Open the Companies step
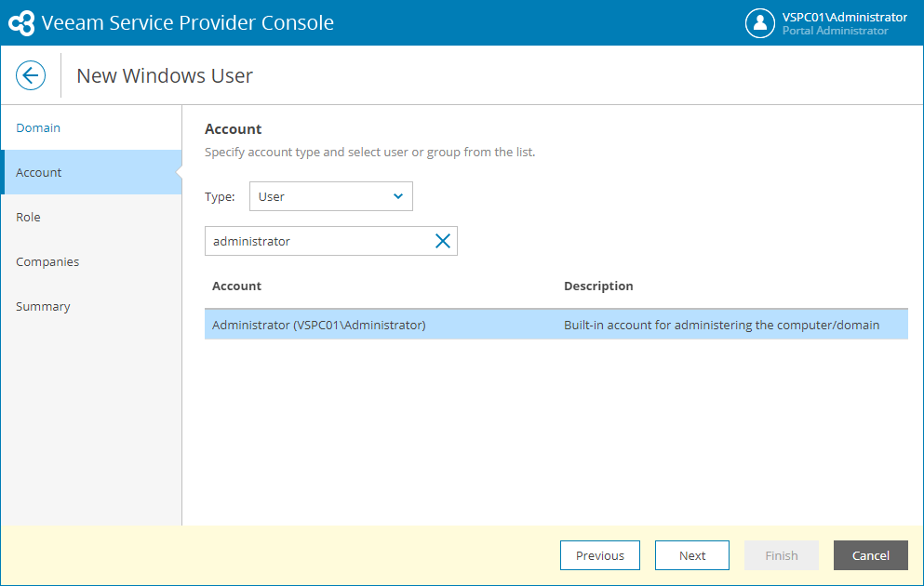This screenshot has width=924, height=586. coord(47,261)
